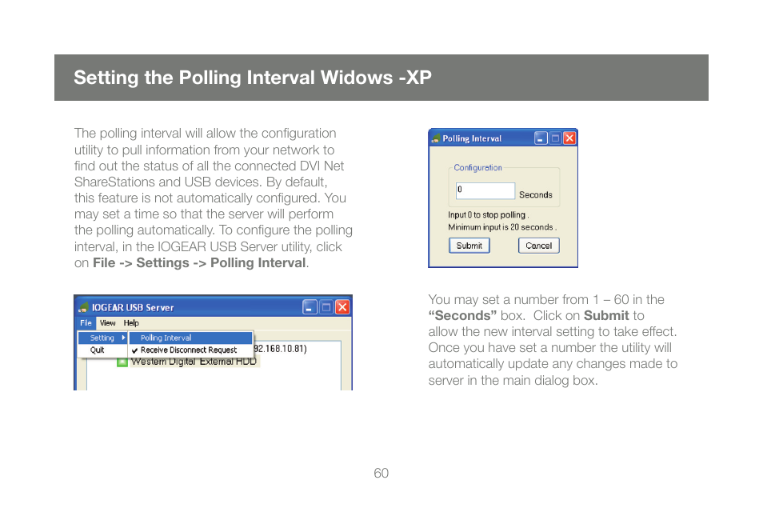The width and height of the screenshot is (763, 532).
Task: Minimize the IOGEAR USB Server window
Action: click(310, 307)
